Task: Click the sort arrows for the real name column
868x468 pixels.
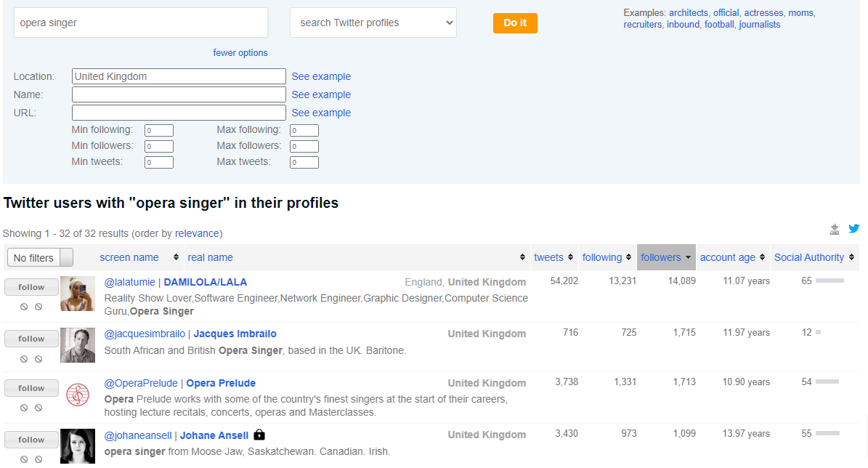Action: pyautogui.click(x=522, y=257)
